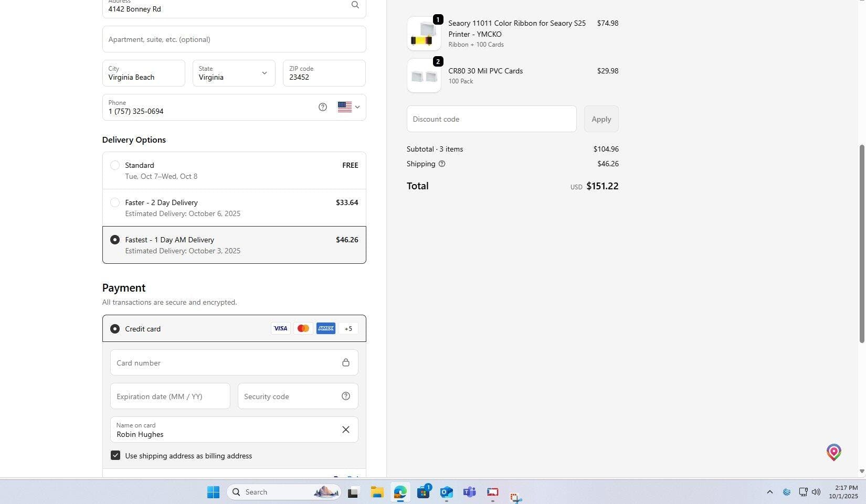Click the address search magnifier icon

point(355,5)
